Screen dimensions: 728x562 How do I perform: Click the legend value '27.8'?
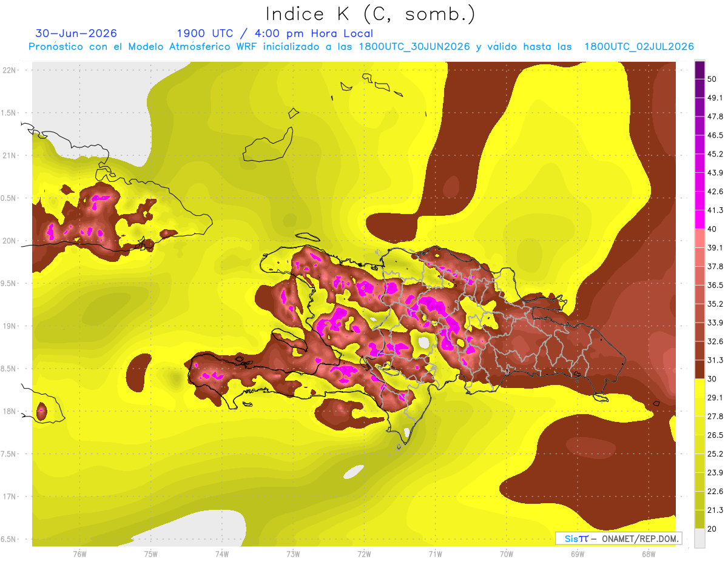715,416
